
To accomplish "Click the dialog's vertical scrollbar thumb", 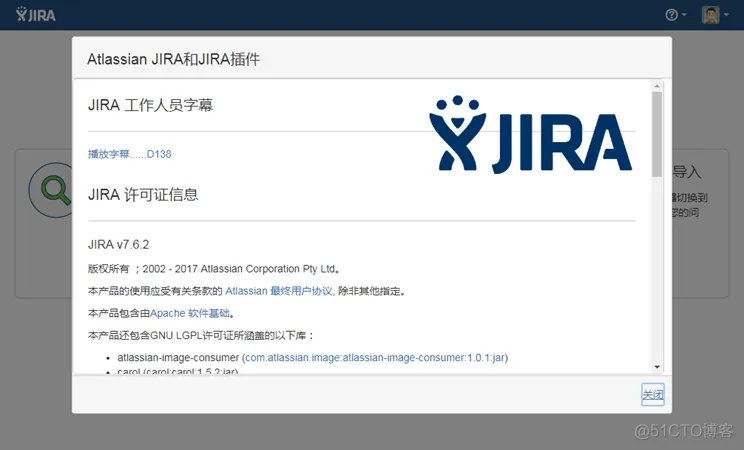I will 657,134.
